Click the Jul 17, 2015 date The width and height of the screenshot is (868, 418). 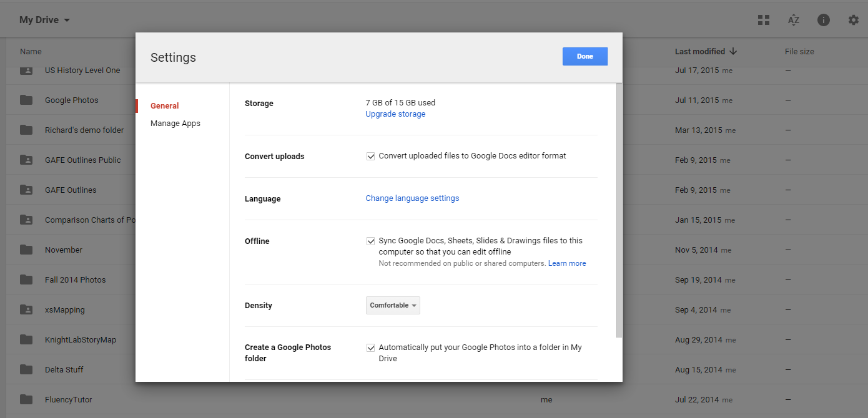(697, 70)
